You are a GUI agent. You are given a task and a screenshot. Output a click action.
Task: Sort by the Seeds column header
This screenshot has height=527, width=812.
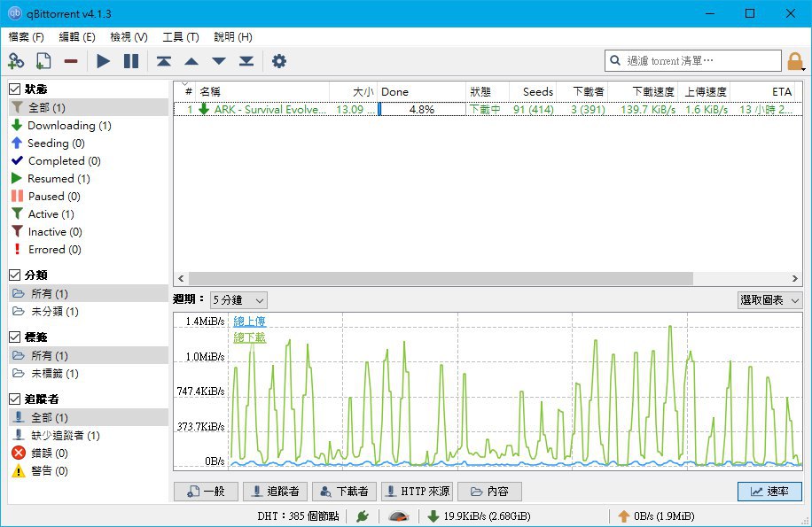click(533, 91)
